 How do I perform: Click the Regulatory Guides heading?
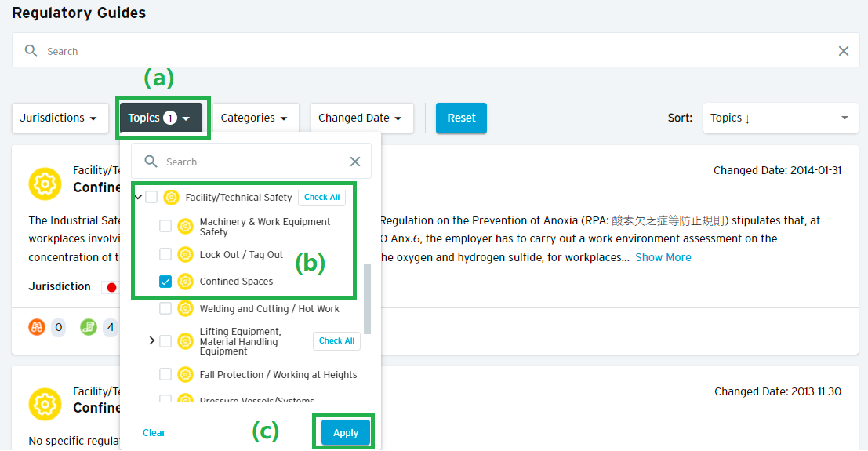(x=78, y=13)
